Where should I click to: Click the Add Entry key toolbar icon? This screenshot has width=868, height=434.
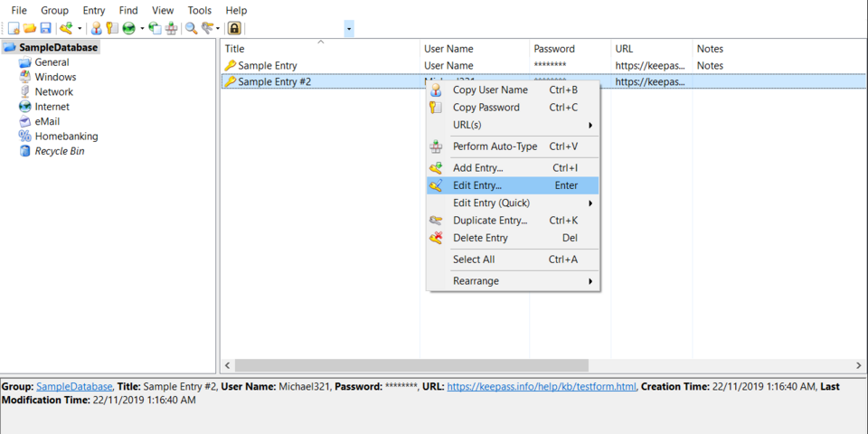pyautogui.click(x=66, y=28)
